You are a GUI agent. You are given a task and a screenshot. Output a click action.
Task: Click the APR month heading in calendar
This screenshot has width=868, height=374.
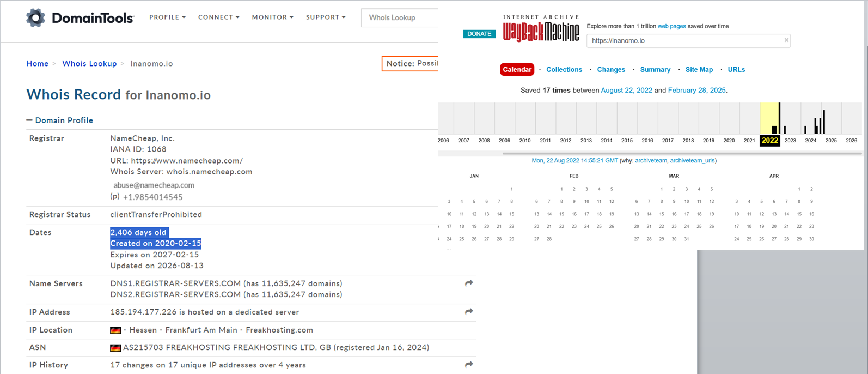774,176
